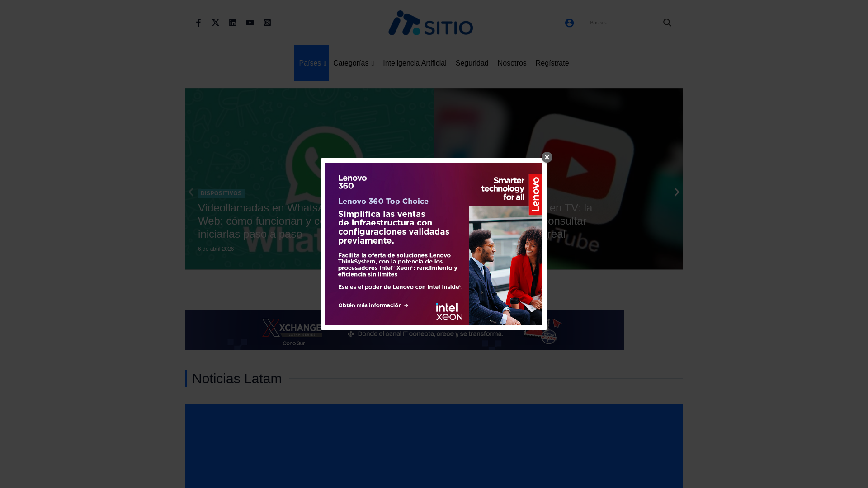The width and height of the screenshot is (868, 488).
Task: Open the LinkedIn social link
Action: [x=233, y=23]
